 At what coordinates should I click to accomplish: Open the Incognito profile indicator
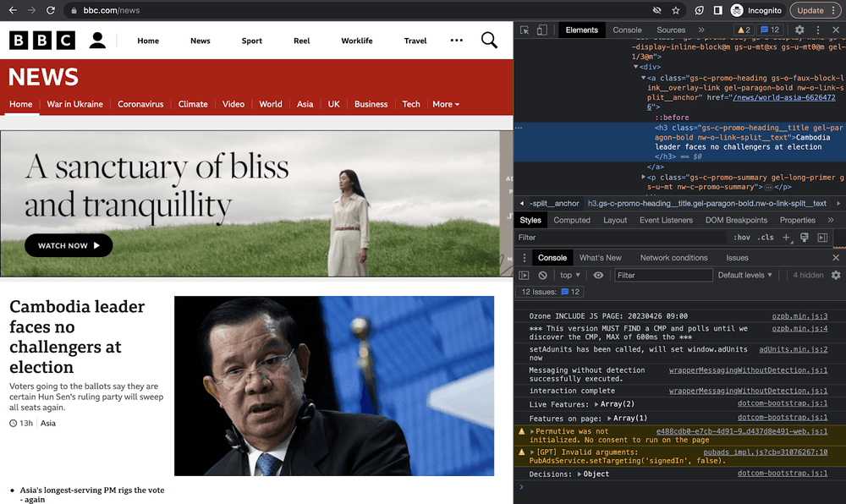click(x=755, y=10)
